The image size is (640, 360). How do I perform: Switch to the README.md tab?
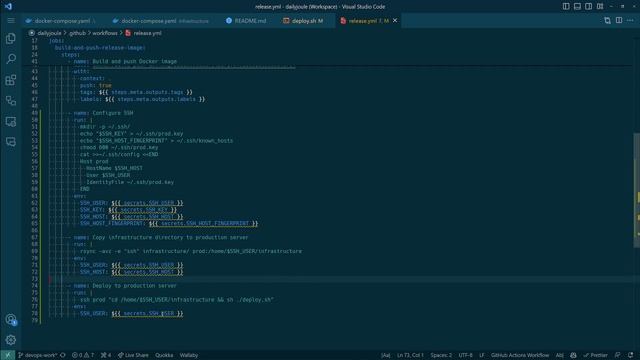point(246,21)
